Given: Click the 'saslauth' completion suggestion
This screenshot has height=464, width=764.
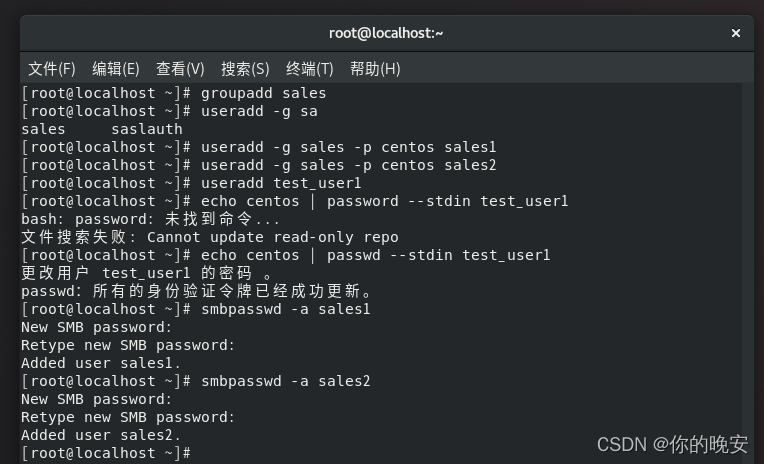Looking at the screenshot, I should pyautogui.click(x=147, y=129).
